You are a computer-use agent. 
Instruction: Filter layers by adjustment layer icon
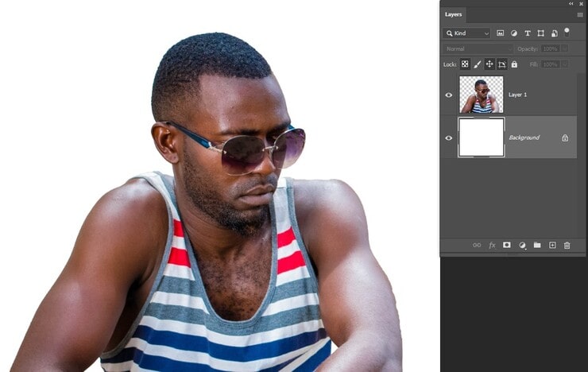(x=514, y=33)
